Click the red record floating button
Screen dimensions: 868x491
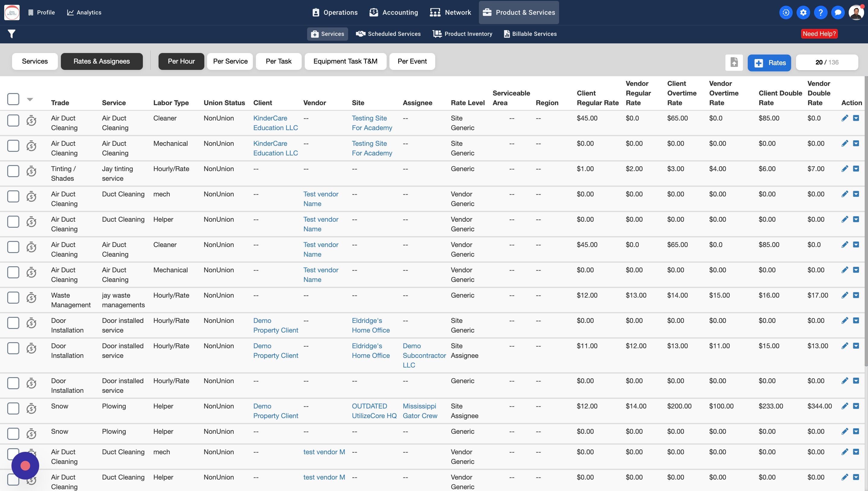pos(25,466)
